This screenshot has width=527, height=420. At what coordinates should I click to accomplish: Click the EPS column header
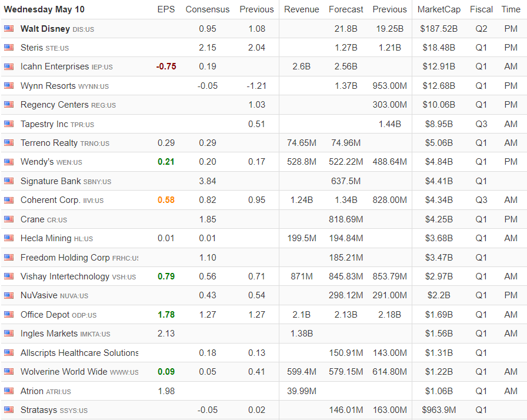166,9
